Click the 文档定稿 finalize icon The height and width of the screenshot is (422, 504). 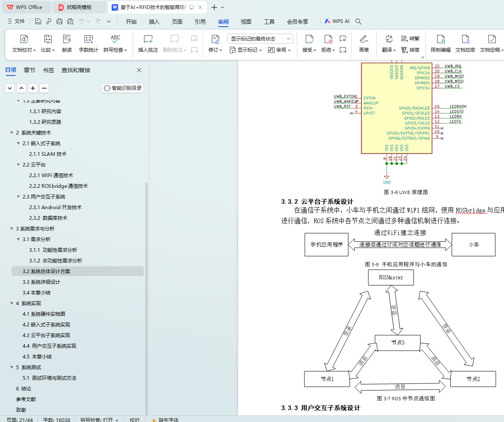tap(492, 39)
